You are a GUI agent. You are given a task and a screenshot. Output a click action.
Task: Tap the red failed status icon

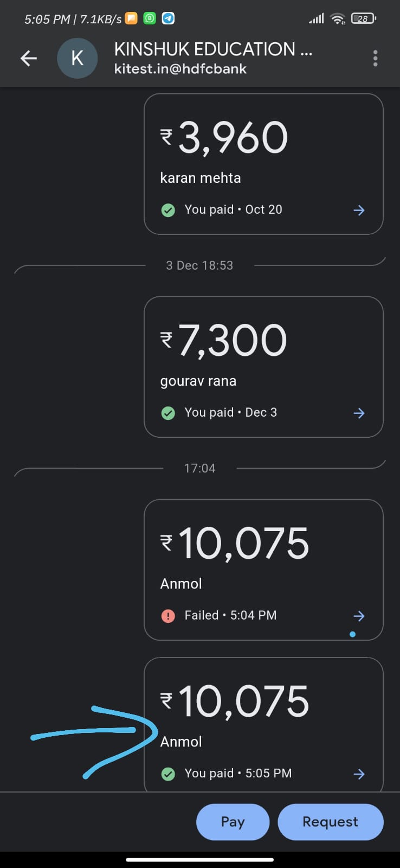coord(168,616)
